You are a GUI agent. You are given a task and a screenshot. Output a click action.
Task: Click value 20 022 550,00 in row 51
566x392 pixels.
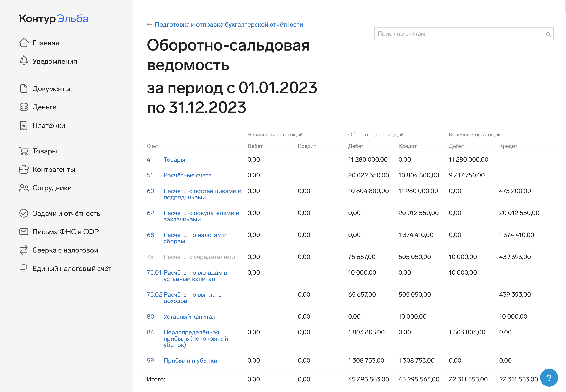pyautogui.click(x=369, y=175)
